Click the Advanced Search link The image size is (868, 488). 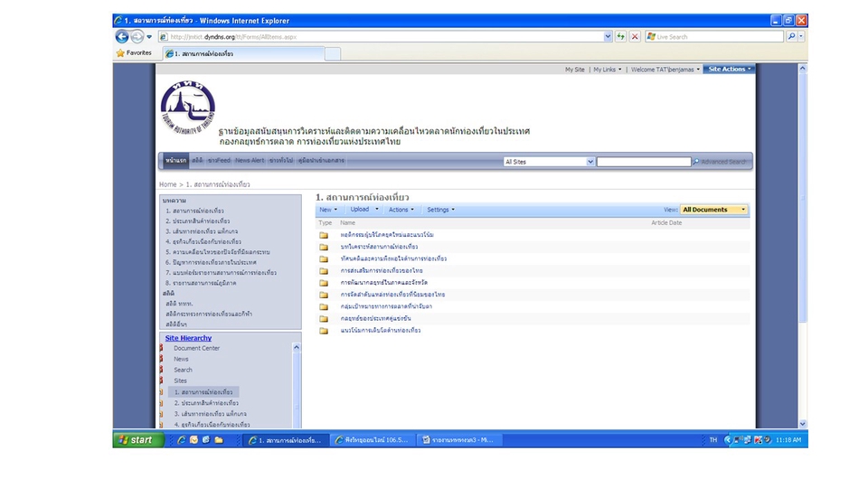pos(723,162)
